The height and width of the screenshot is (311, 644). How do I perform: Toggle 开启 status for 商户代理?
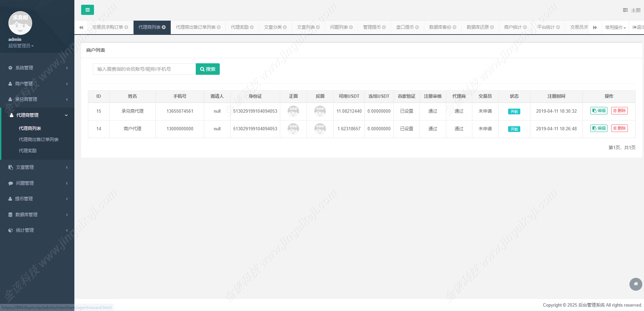[x=514, y=129]
